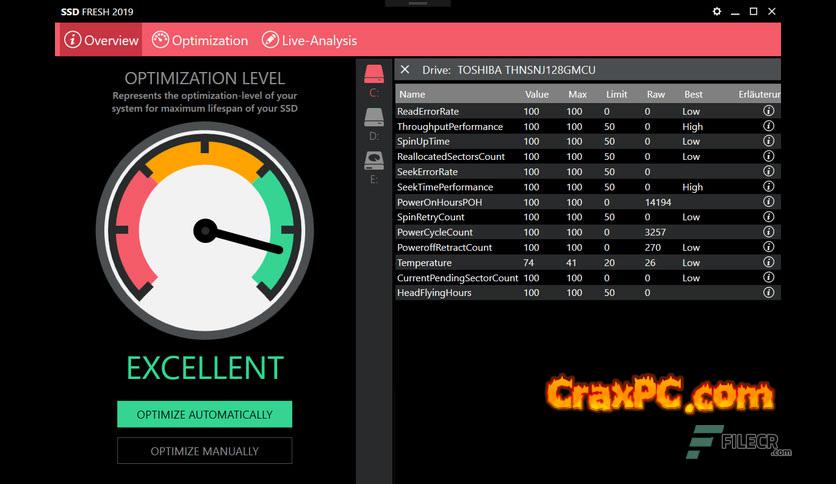Open the Overview tab
The image size is (836, 484).
pyautogui.click(x=101, y=40)
